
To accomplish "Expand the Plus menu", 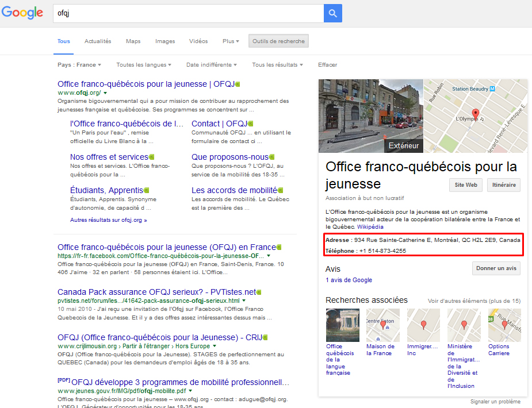I will (231, 41).
